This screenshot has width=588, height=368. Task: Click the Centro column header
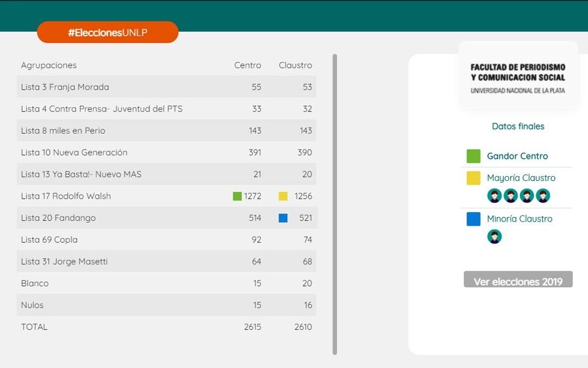coord(247,66)
